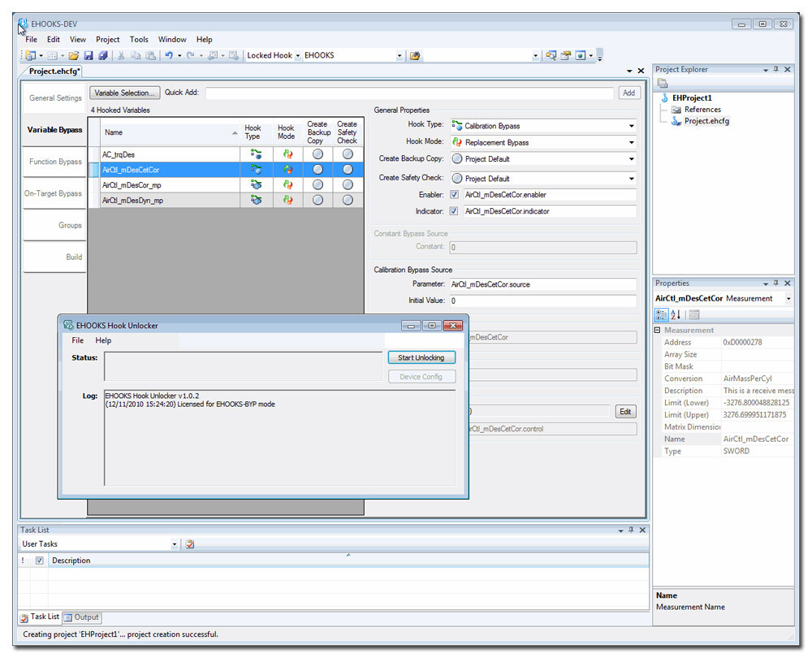
Task: Click the Hook Type icon for AC_trqDes
Action: coord(256,154)
